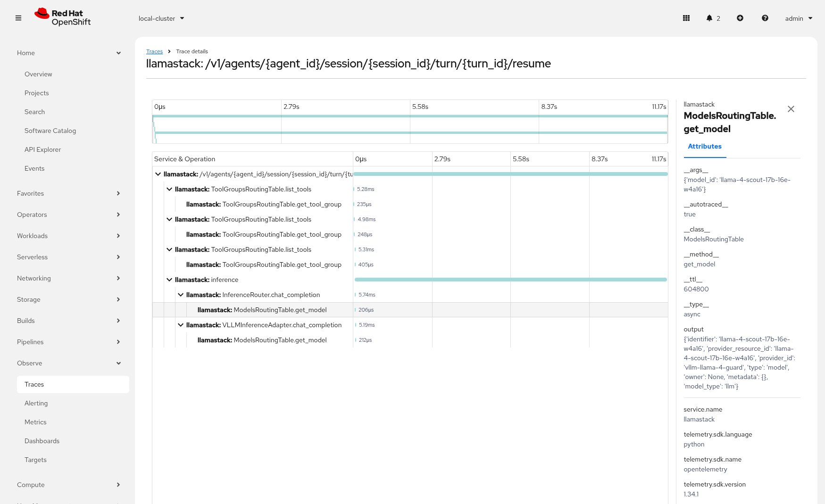Expand the Workloads navigation section
Image resolution: width=825 pixels, height=504 pixels.
click(x=69, y=236)
